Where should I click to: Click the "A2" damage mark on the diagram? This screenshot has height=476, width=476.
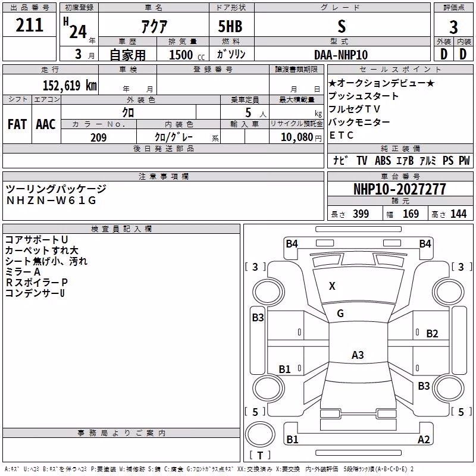tap(424, 439)
